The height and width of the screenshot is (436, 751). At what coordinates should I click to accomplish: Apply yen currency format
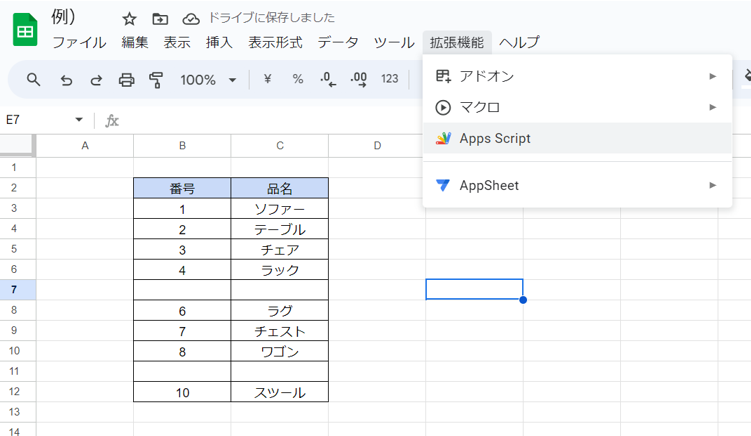pos(268,79)
